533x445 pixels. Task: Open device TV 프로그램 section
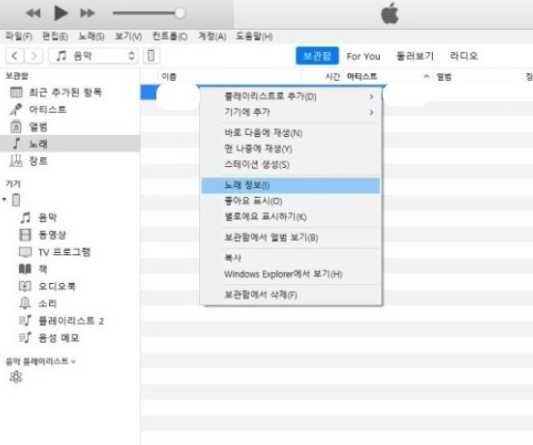click(x=64, y=252)
